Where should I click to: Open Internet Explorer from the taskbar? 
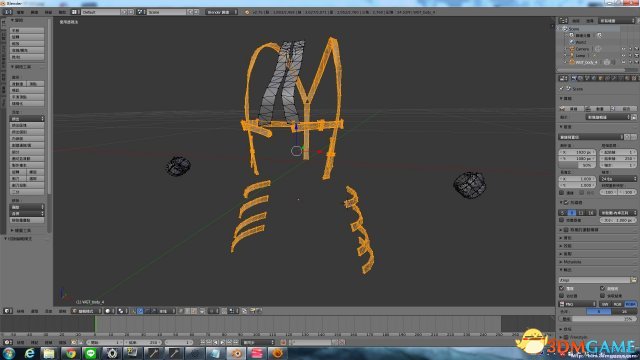29,353
